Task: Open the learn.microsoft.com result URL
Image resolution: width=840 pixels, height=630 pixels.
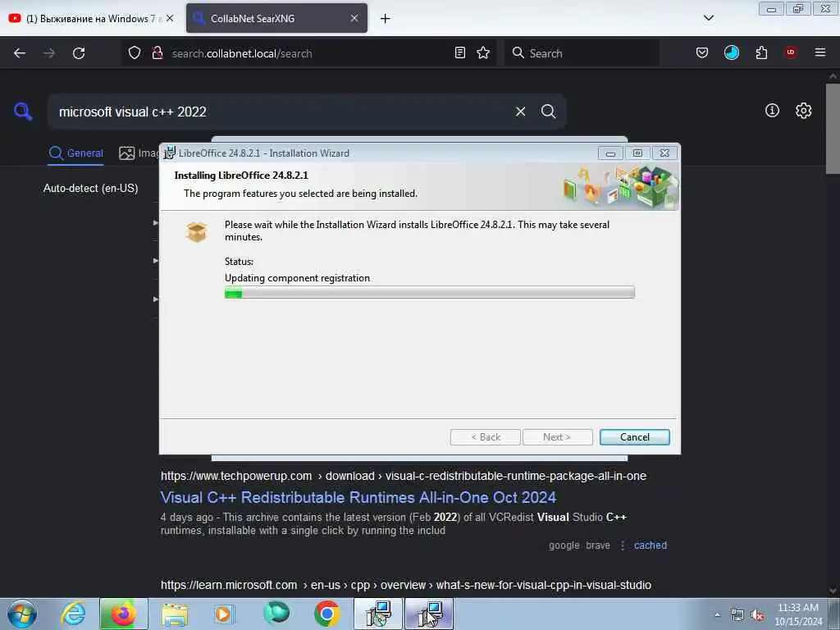Action: click(406, 585)
